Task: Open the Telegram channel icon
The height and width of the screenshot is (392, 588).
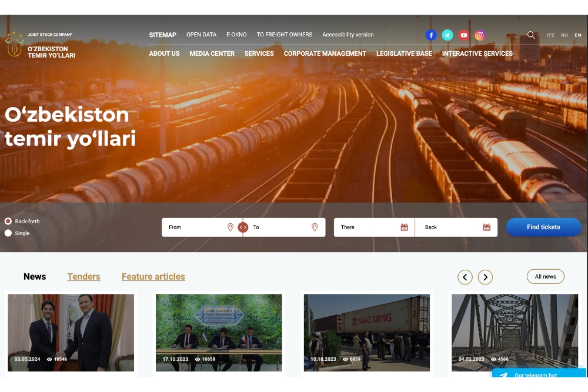Action: (x=447, y=35)
